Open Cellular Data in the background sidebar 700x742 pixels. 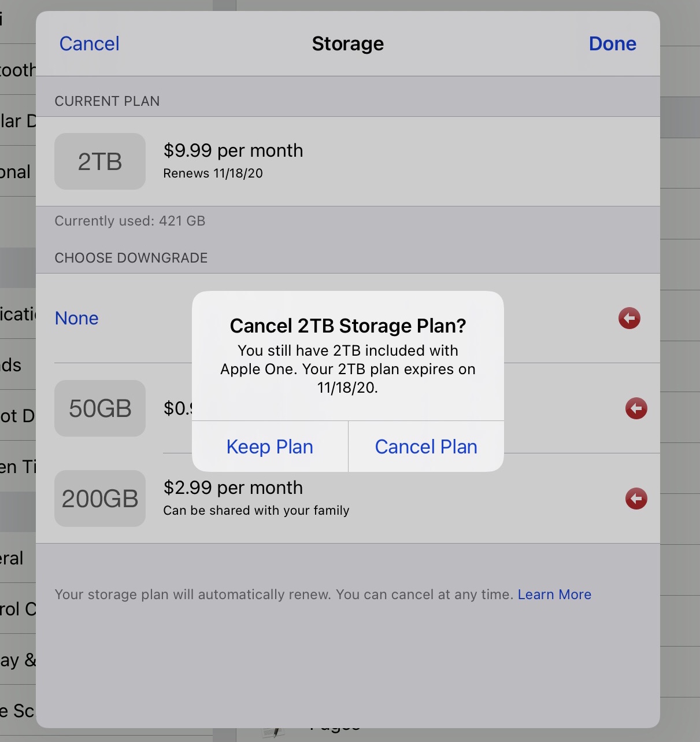click(17, 121)
